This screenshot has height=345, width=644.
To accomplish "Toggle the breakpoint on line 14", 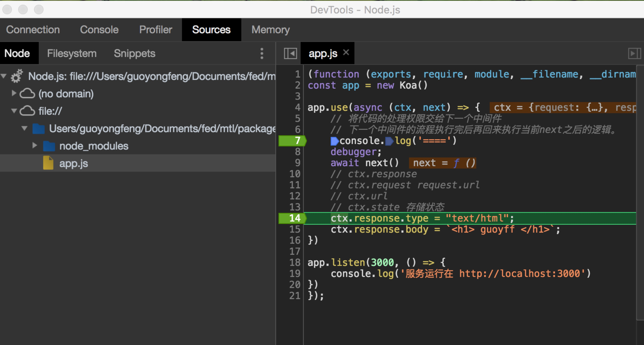I will 293,218.
